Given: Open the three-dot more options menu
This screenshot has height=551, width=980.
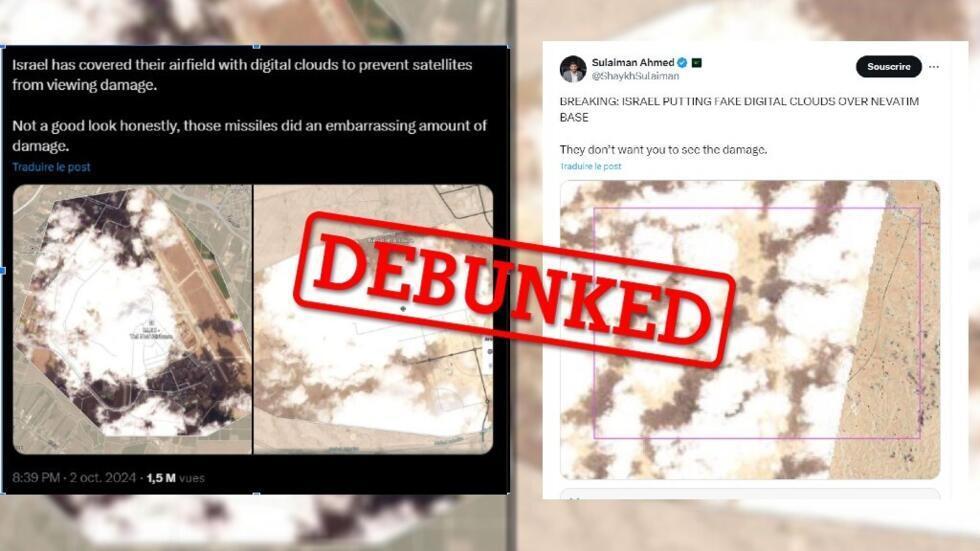Looking at the screenshot, I should (934, 67).
